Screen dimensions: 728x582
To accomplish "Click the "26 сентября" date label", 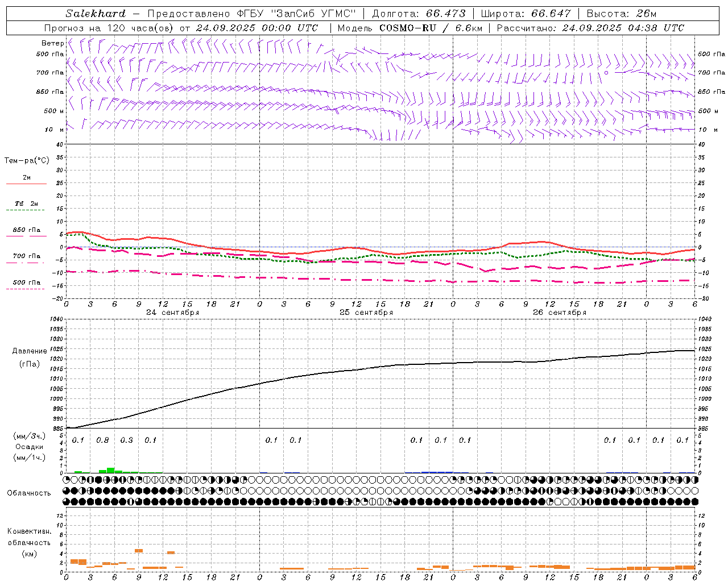I will [560, 313].
